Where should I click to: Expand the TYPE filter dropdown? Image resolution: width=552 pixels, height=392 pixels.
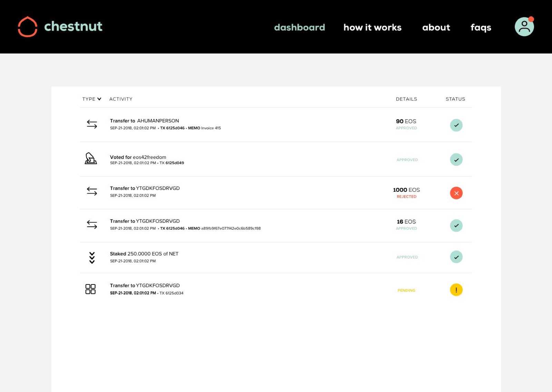tap(92, 99)
